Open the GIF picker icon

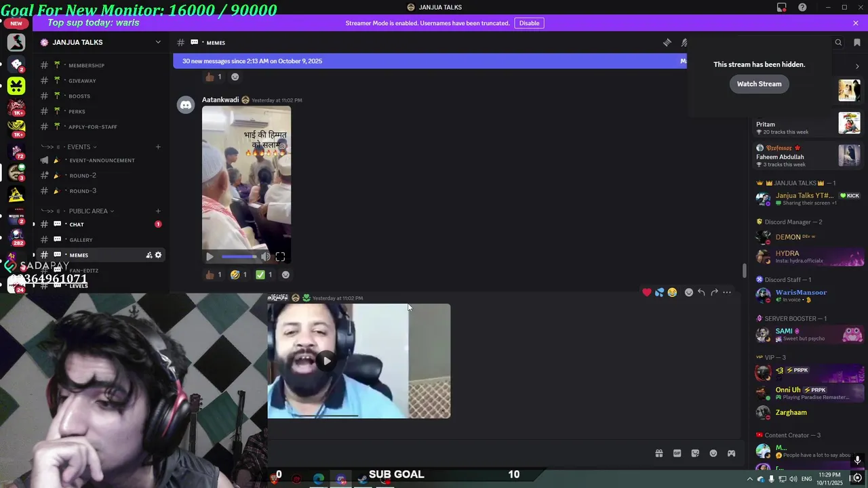click(x=677, y=453)
